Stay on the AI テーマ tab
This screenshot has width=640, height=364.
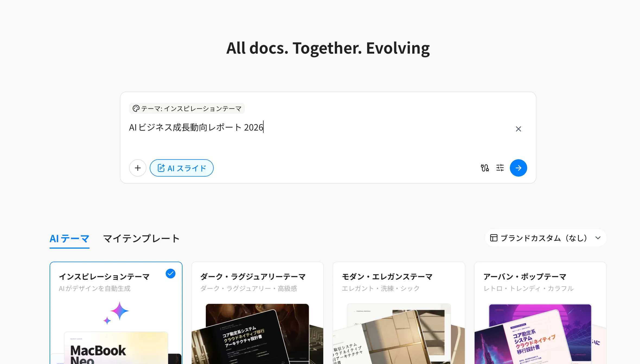(x=69, y=239)
